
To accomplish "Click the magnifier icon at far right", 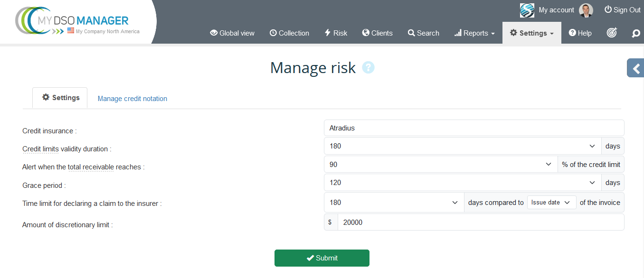I will (x=636, y=33).
